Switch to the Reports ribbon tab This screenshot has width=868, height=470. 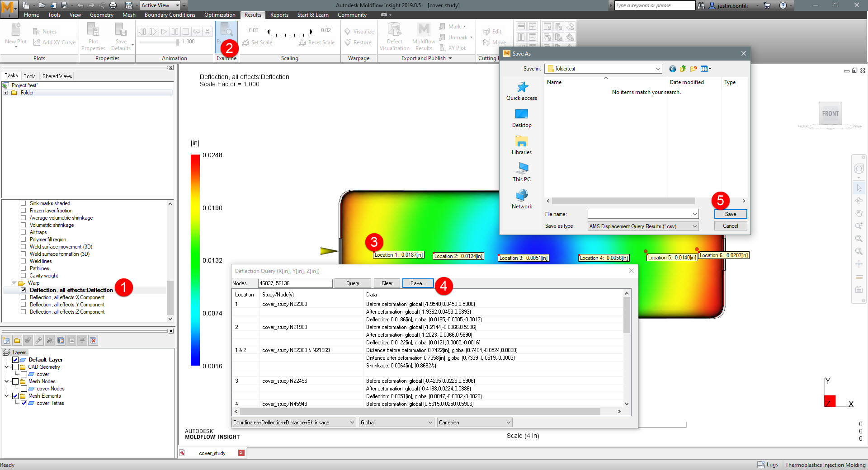tap(279, 14)
